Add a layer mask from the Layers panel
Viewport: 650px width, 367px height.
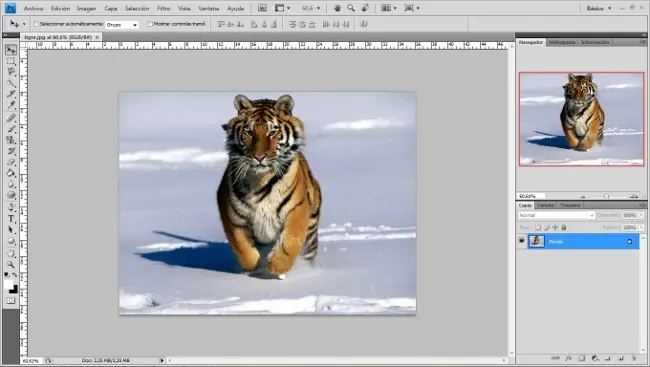coord(582,358)
